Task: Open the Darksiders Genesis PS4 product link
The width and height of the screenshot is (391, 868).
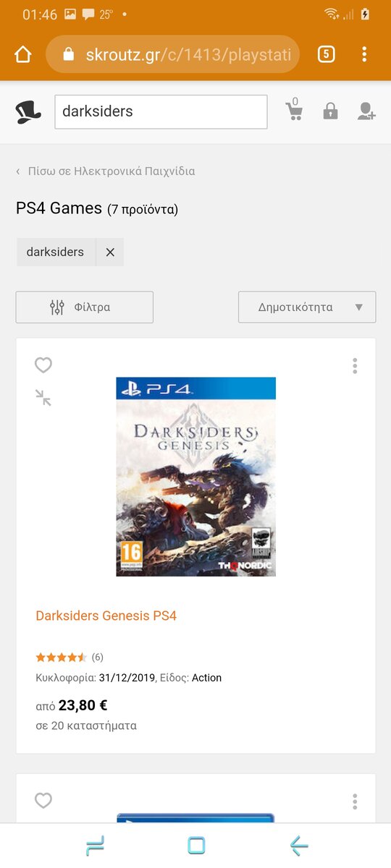Action: coord(106,616)
